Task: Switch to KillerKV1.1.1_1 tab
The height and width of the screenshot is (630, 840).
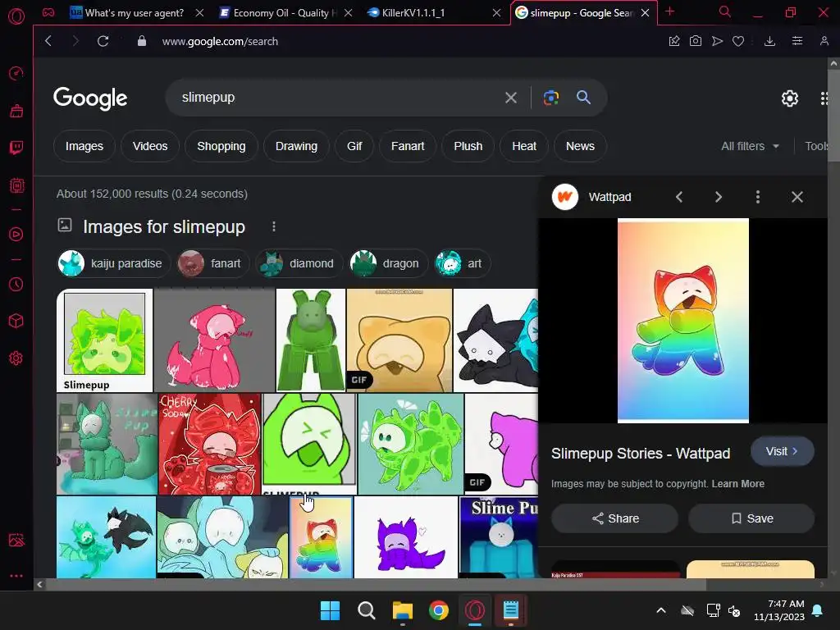Action: (413, 13)
